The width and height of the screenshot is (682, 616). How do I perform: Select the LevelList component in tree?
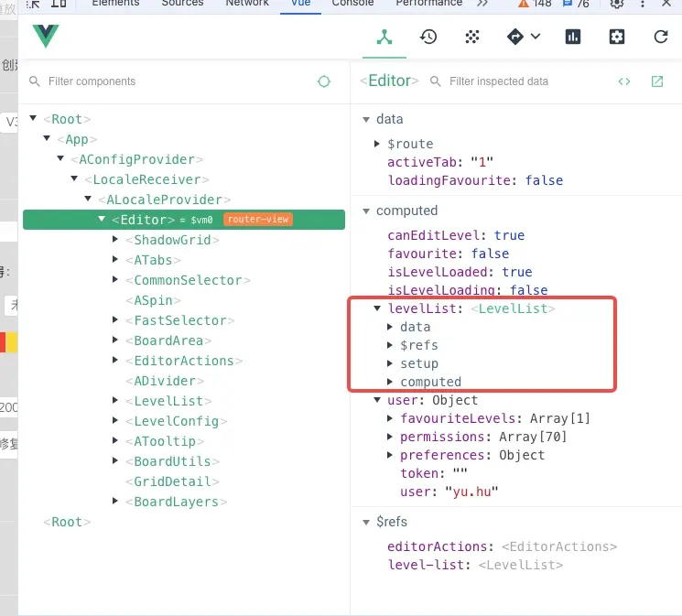tap(168, 401)
